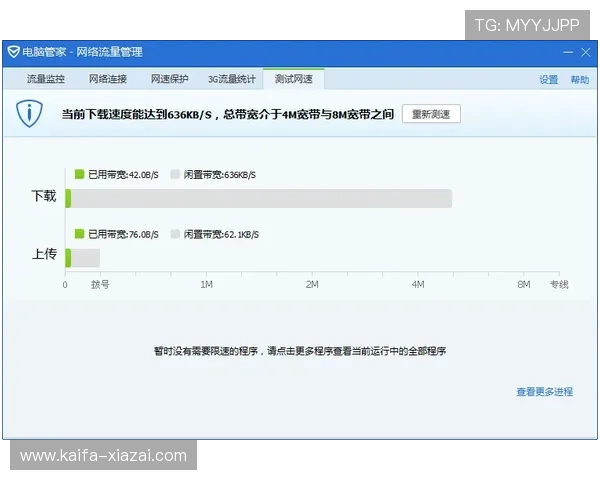Click the 下载 label
This screenshot has height=480, width=600.
tap(44, 196)
